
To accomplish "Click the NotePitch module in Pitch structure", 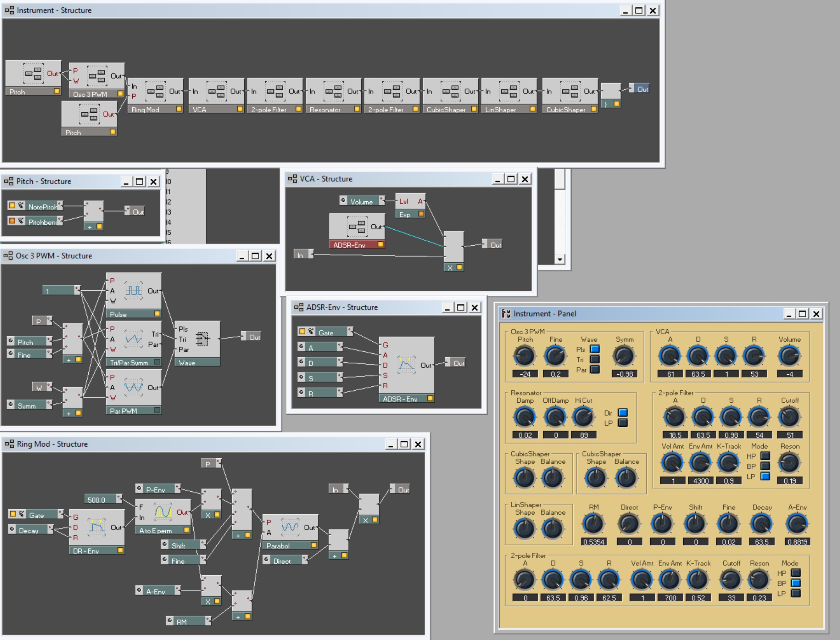I will pos(35,206).
